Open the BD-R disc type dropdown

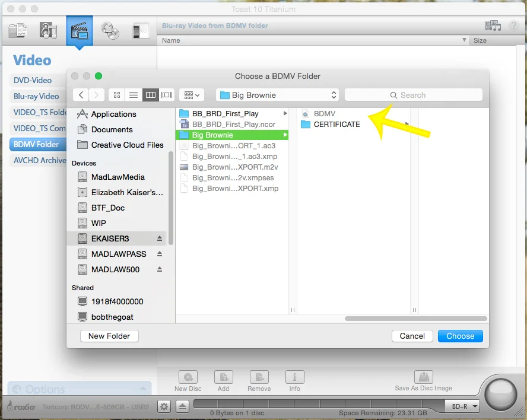pyautogui.click(x=462, y=406)
